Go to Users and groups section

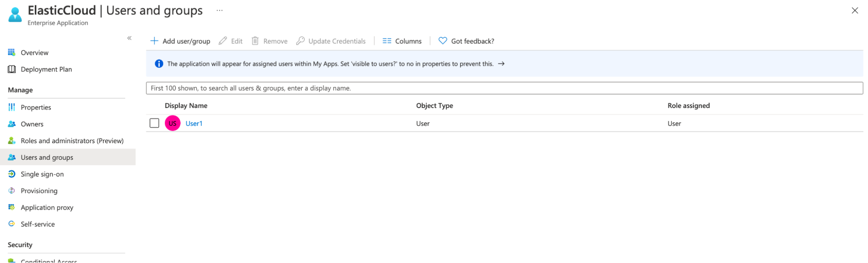click(47, 158)
